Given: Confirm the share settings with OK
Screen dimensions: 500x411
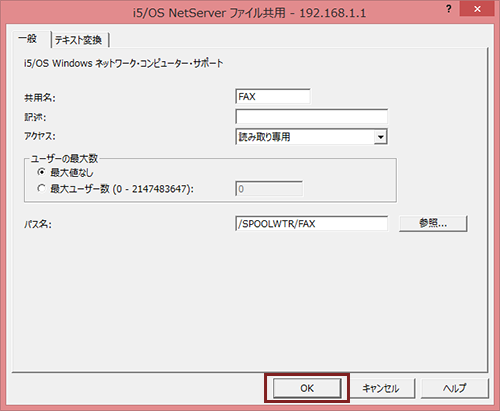Looking at the screenshot, I should coord(307,388).
